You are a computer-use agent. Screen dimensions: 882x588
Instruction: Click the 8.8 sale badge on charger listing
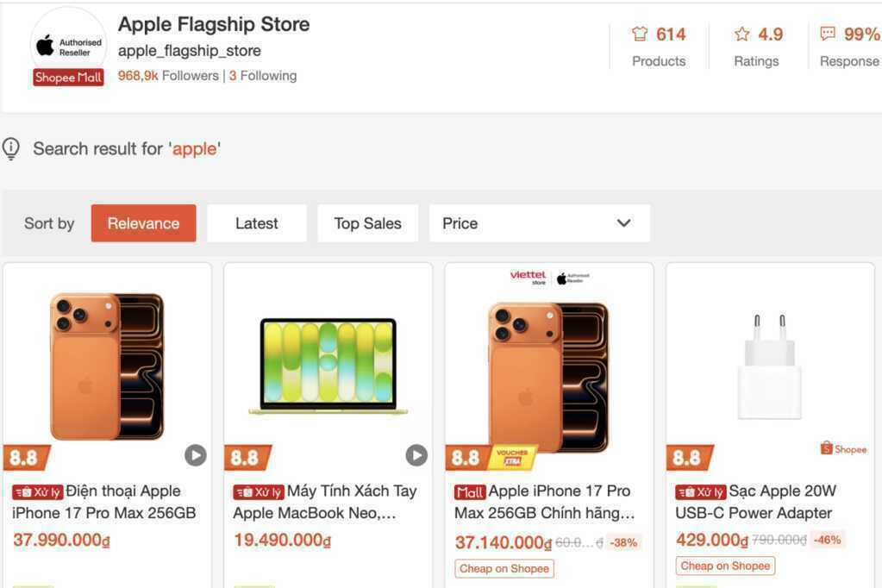click(x=689, y=458)
